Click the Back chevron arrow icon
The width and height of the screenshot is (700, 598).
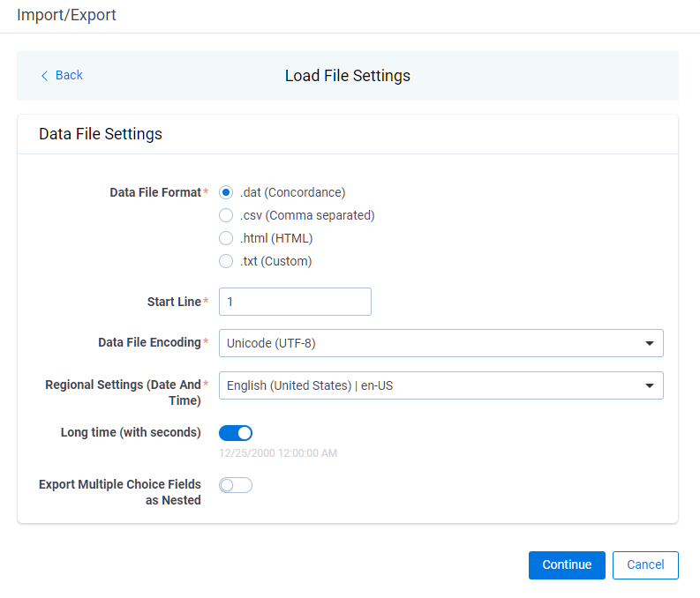pyautogui.click(x=44, y=76)
